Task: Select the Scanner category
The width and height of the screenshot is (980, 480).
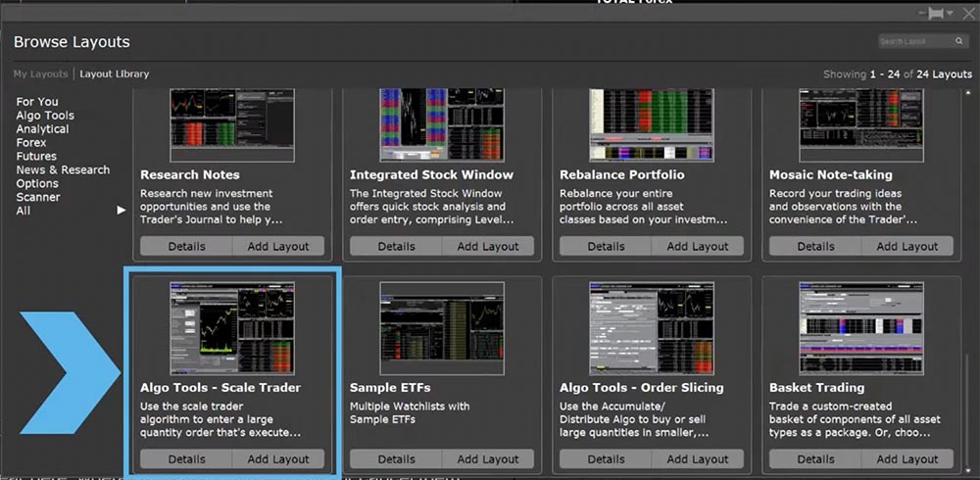Action: click(x=38, y=198)
